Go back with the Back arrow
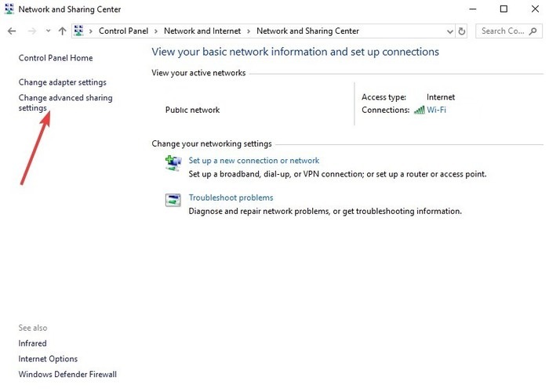This screenshot has height=392, width=549. [12, 31]
